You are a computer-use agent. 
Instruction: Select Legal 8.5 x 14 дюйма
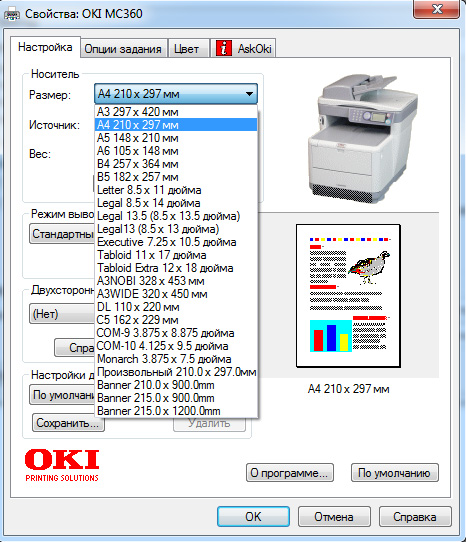176,203
